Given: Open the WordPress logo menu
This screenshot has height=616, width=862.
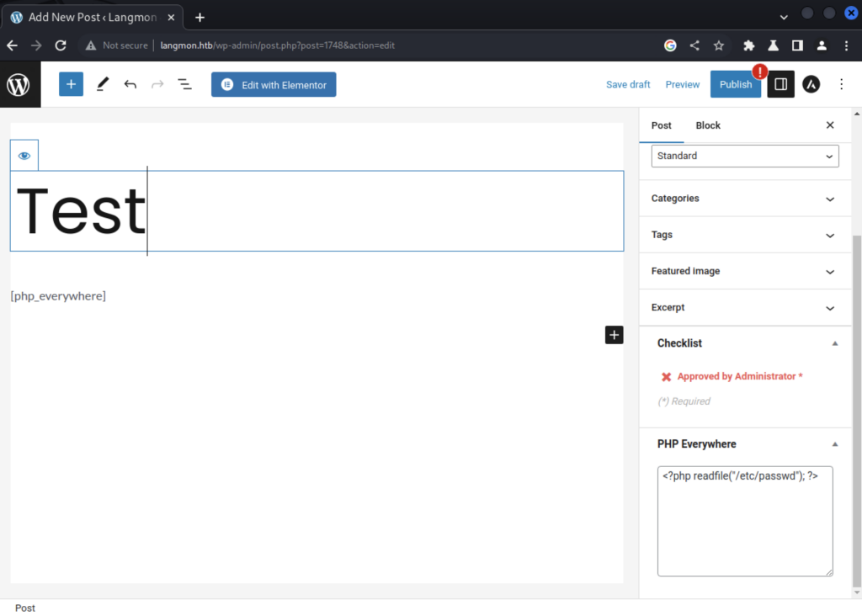Looking at the screenshot, I should pos(20,85).
